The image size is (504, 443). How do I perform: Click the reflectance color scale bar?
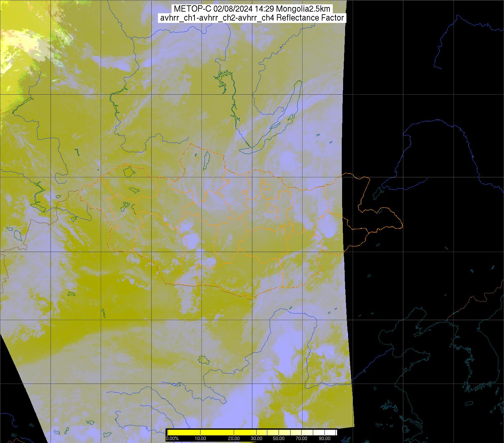pos(252,432)
